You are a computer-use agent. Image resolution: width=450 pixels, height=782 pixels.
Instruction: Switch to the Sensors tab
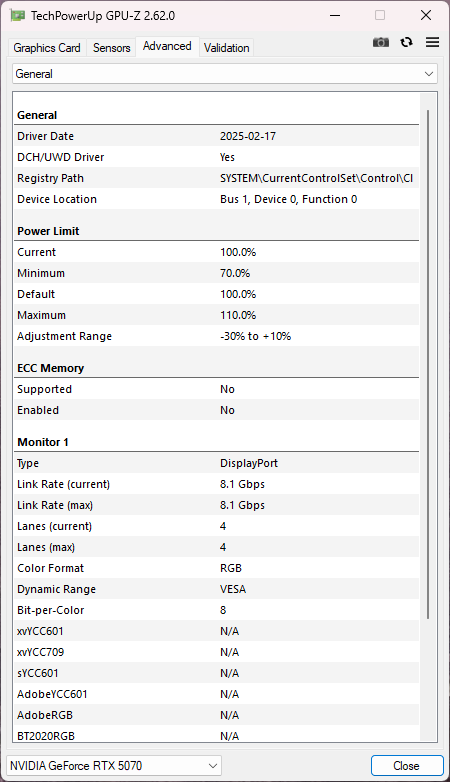[111, 48]
